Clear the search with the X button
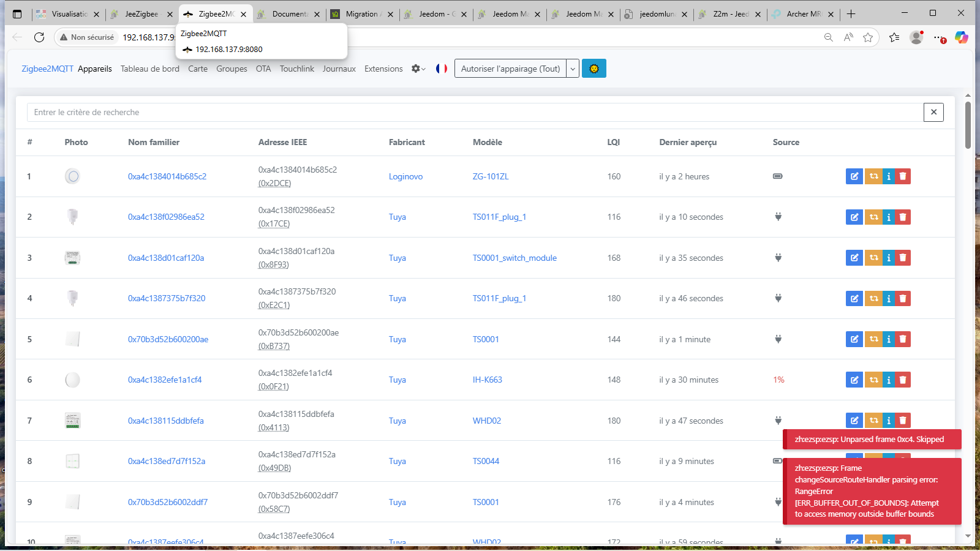The height and width of the screenshot is (551, 980). tap(933, 112)
